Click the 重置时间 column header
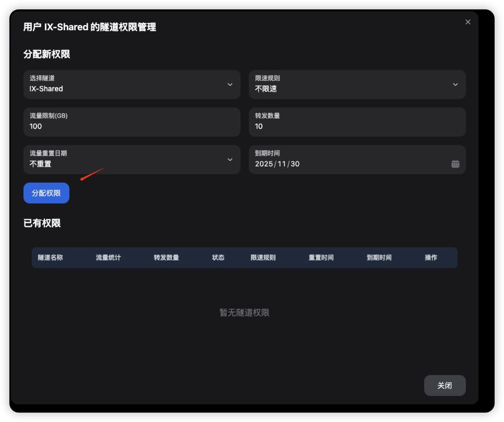 pyautogui.click(x=321, y=258)
